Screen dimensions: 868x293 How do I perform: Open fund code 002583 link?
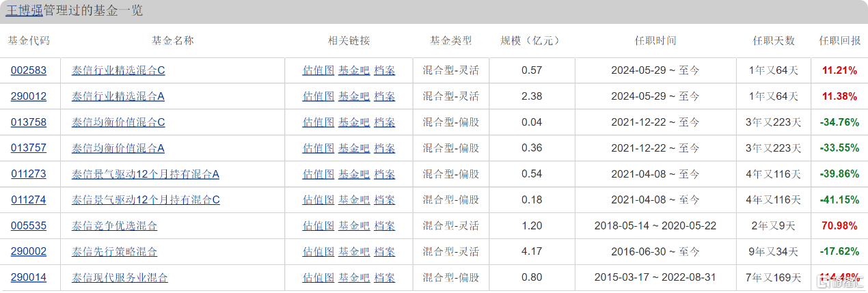click(29, 70)
